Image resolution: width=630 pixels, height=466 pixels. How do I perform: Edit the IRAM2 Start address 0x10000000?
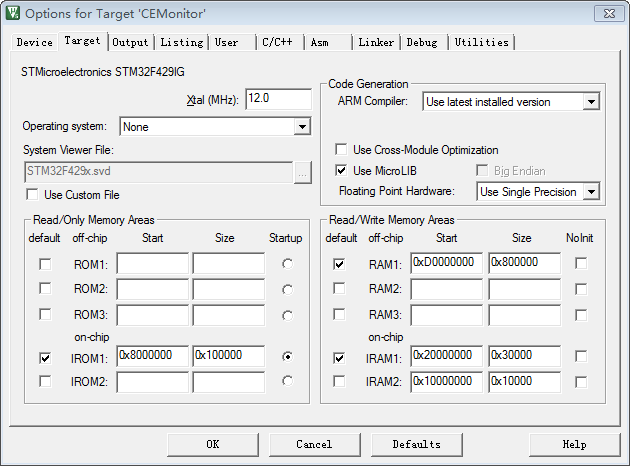click(x=446, y=382)
